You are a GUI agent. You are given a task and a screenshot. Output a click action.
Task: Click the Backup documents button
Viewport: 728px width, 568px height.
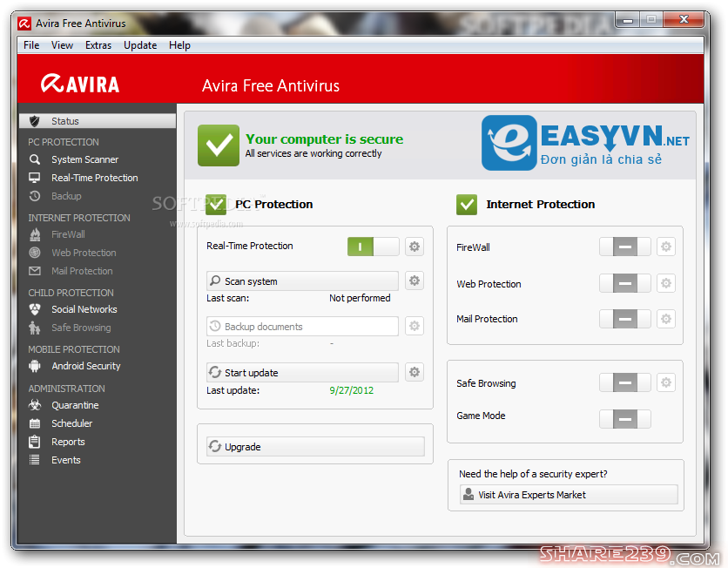(x=302, y=327)
